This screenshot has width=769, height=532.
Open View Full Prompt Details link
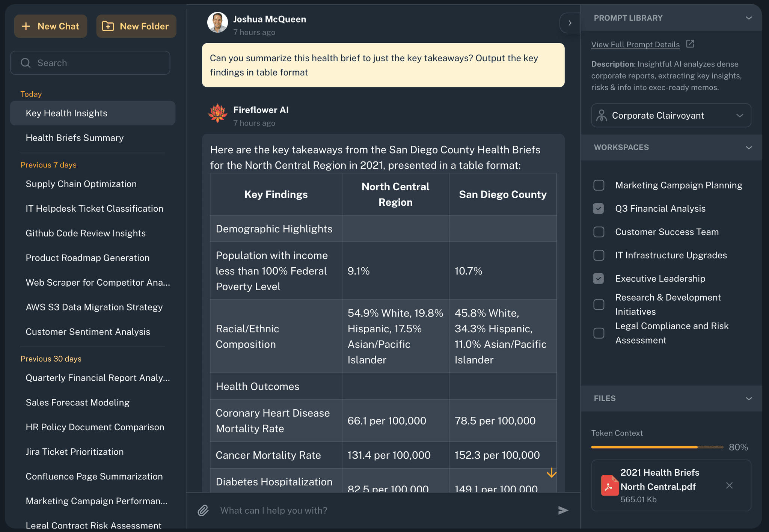click(635, 44)
